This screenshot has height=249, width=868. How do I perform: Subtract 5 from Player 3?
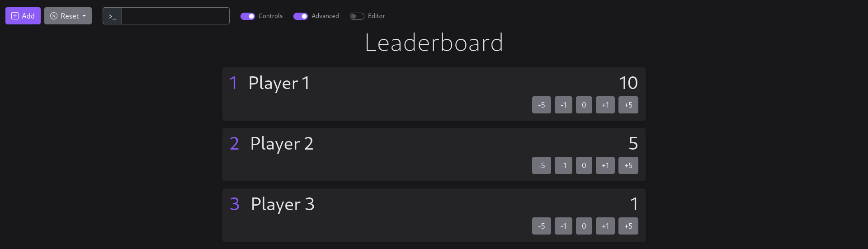(x=541, y=226)
